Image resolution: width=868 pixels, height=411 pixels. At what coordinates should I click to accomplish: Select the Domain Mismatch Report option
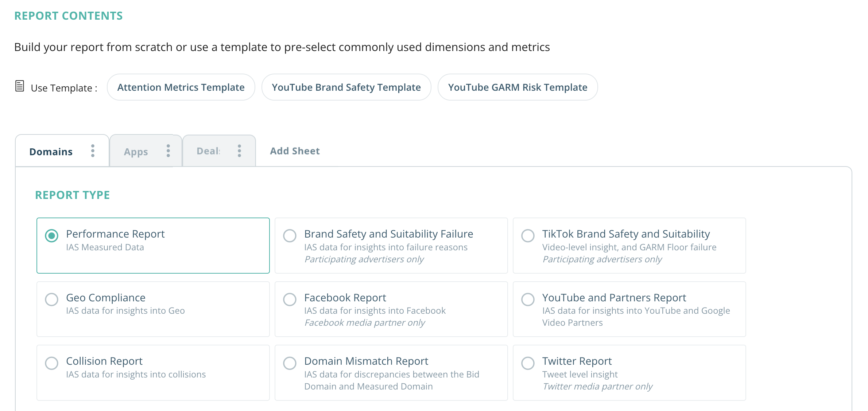[x=290, y=363]
